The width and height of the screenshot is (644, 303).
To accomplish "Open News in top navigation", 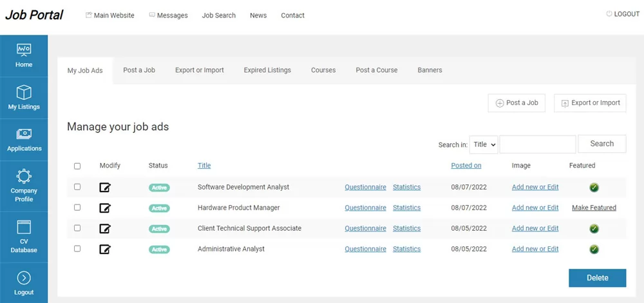I will coord(258,15).
